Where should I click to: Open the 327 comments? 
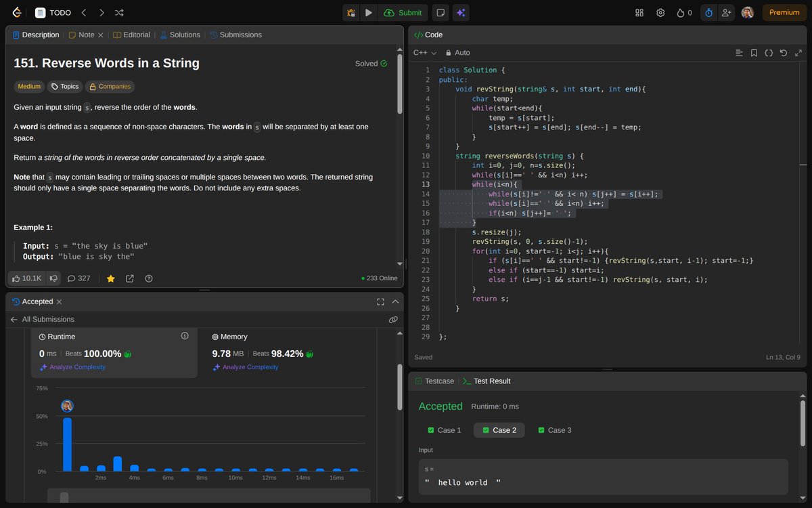tap(78, 278)
